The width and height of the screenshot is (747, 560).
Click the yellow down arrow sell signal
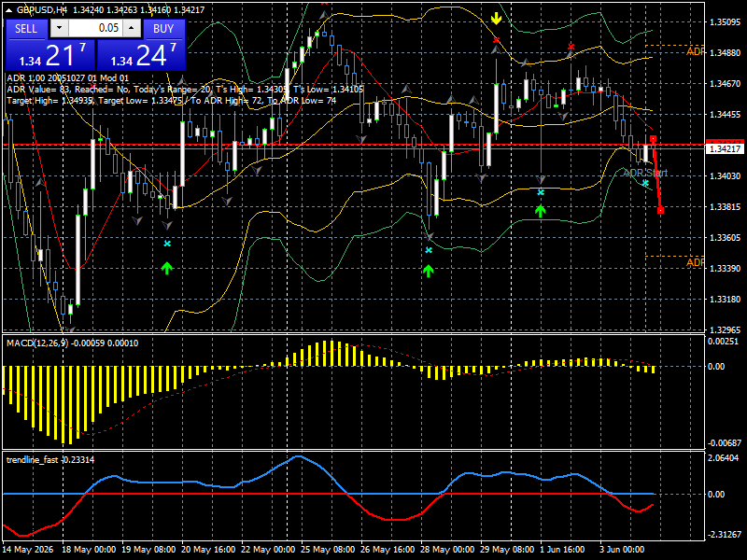(x=497, y=19)
